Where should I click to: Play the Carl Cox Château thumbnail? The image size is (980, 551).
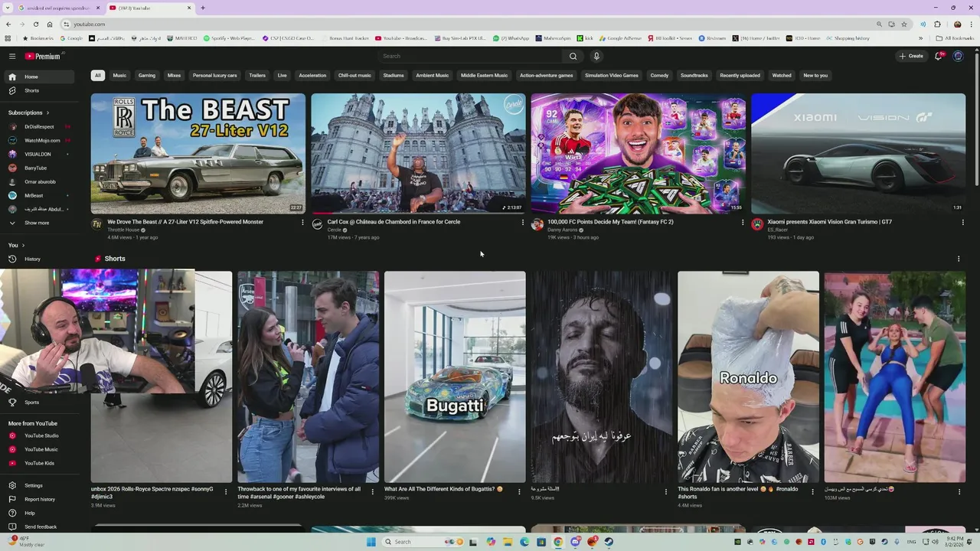tap(418, 154)
